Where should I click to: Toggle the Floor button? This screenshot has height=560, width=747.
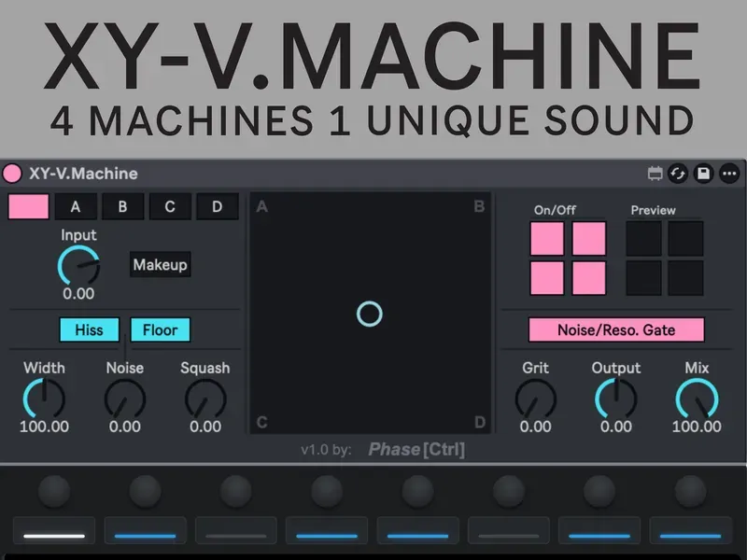[160, 329]
